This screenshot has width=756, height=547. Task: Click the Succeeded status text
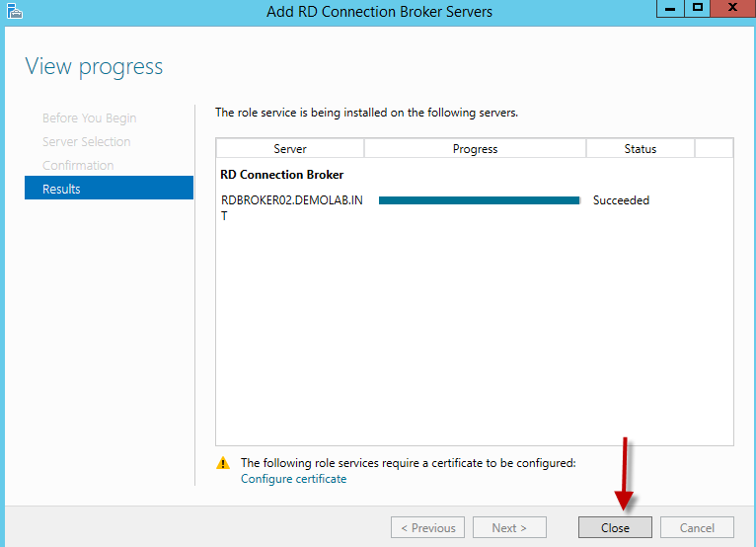621,200
